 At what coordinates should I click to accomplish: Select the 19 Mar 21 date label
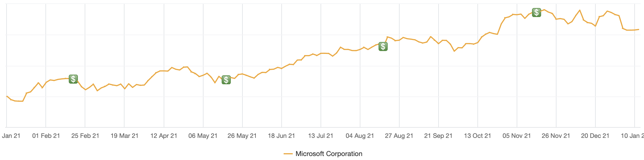click(x=124, y=136)
